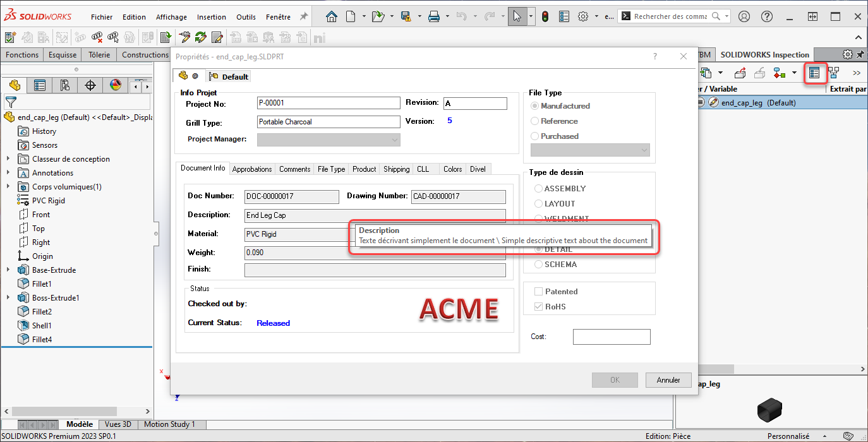
Task: Select the DETAIL drawing type radio
Action: coord(539,249)
